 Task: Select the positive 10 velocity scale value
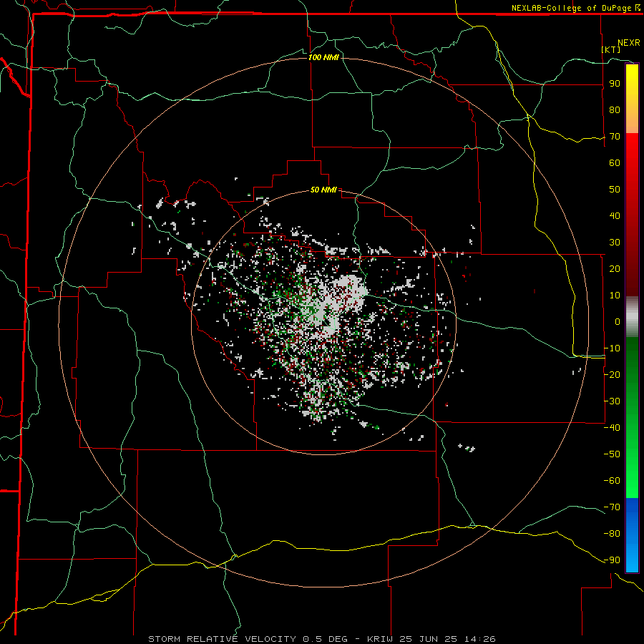pos(615,296)
